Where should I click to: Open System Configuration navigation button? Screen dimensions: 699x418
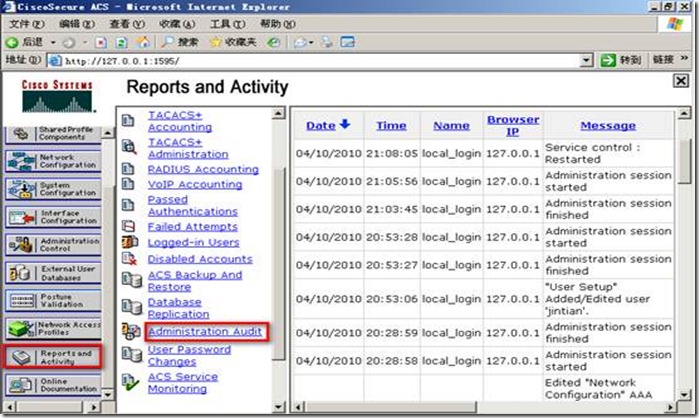[53, 189]
